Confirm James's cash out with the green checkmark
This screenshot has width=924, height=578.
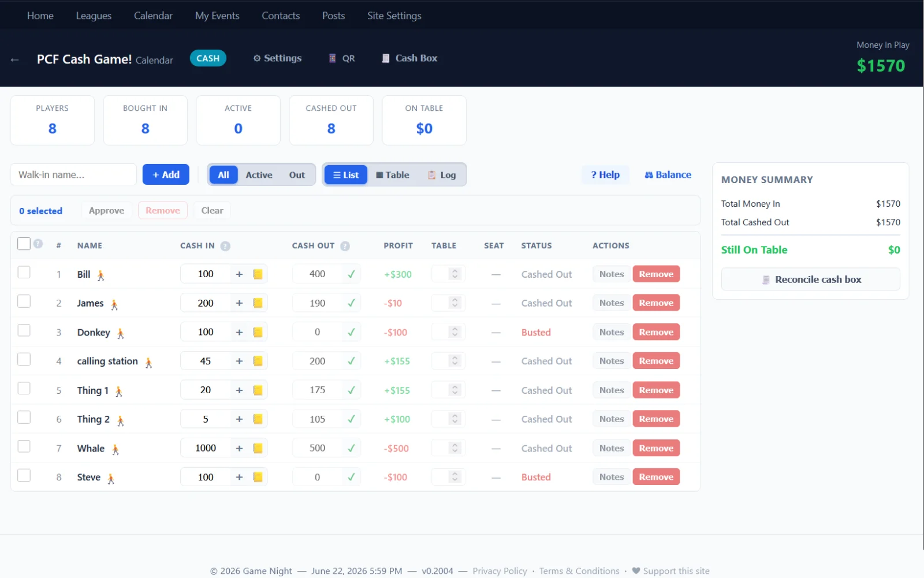351,303
